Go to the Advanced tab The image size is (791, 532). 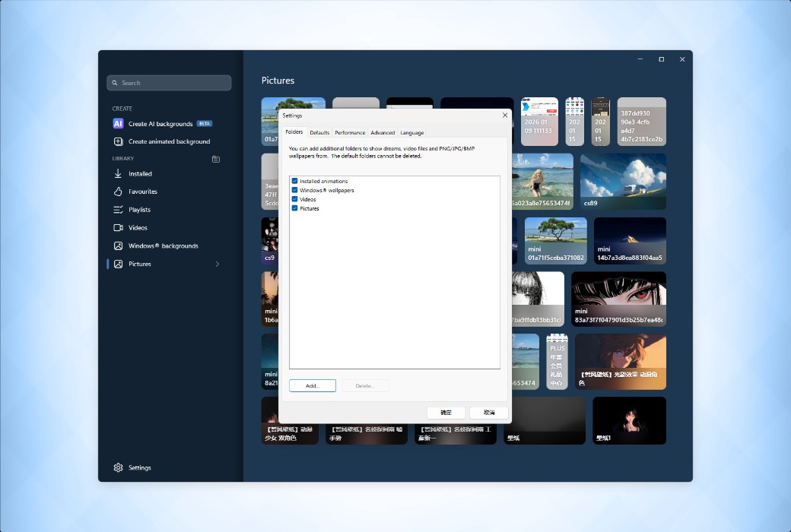(383, 133)
